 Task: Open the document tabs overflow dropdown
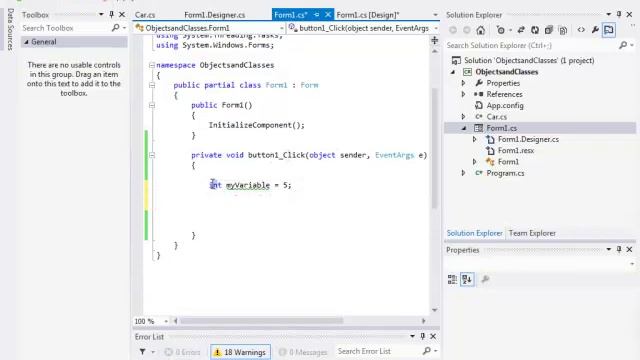pyautogui.click(x=435, y=15)
